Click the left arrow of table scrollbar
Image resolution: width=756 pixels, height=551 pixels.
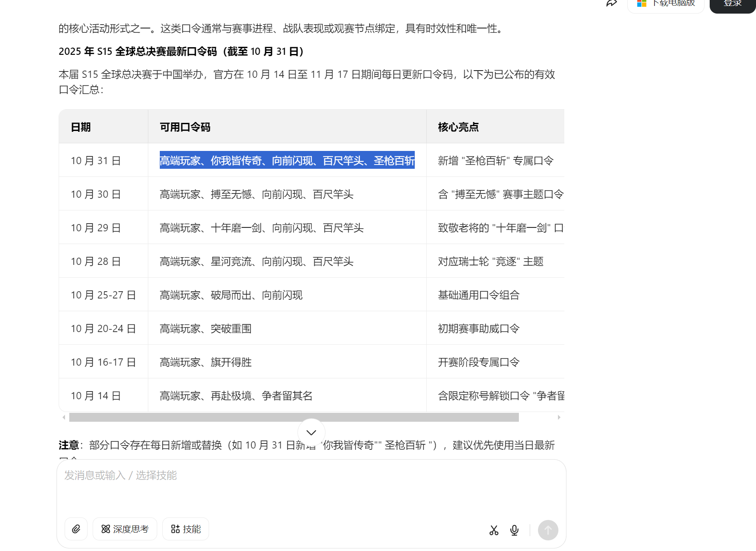[x=64, y=418]
